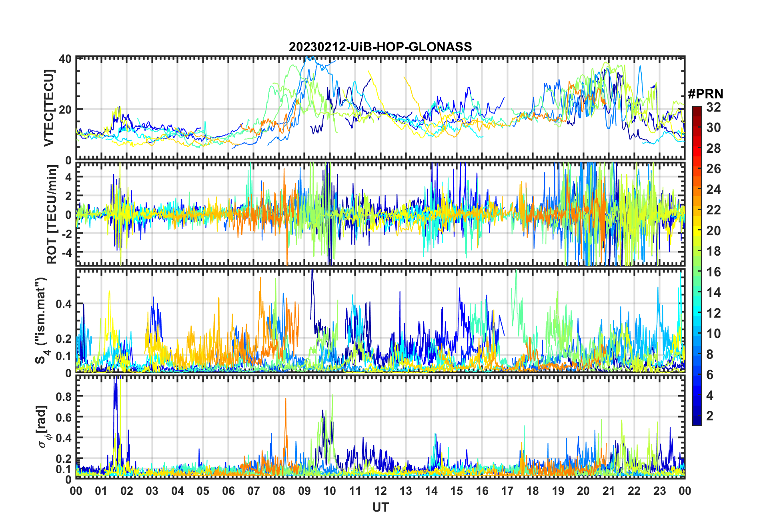
Task: Click the UT x-axis label
Action: [380, 508]
